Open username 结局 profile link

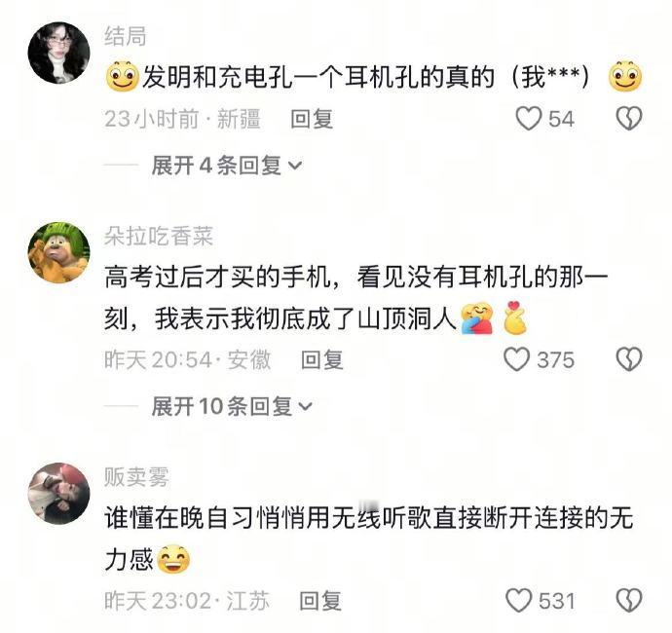[125, 36]
